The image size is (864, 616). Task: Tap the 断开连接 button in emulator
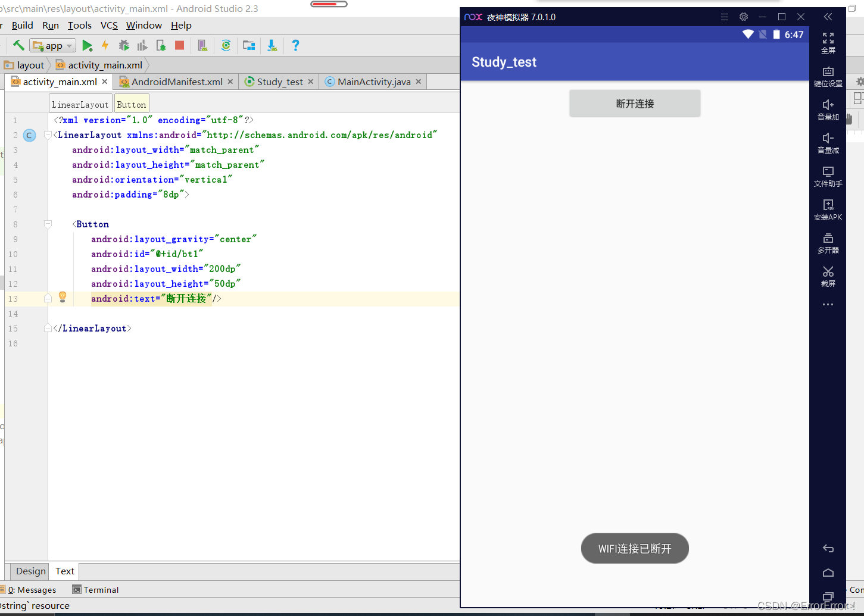pos(635,104)
